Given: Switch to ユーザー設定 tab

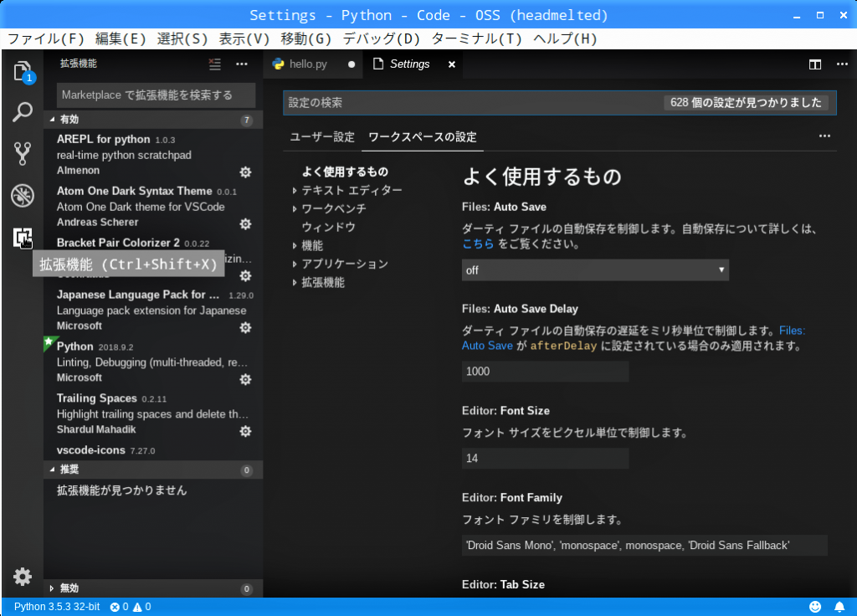Looking at the screenshot, I should coord(322,137).
